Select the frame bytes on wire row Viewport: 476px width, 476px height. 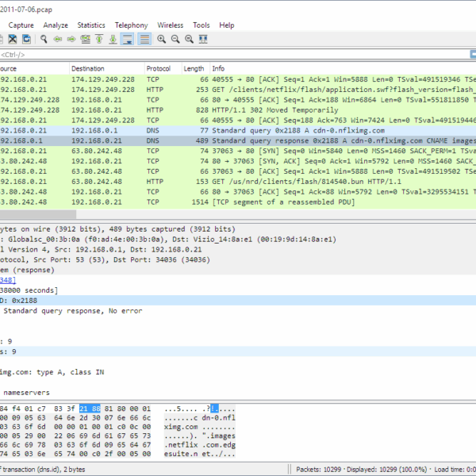pyautogui.click(x=238, y=229)
